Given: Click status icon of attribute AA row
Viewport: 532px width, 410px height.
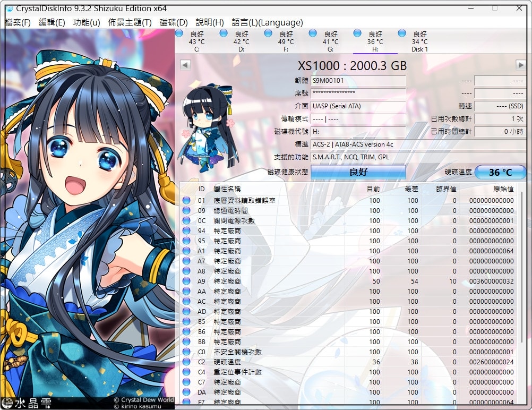Looking at the screenshot, I should 186,291.
